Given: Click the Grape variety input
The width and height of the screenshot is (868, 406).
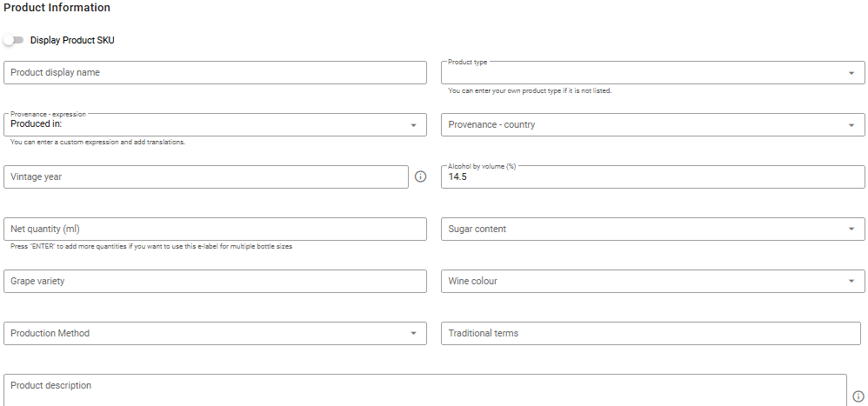Looking at the screenshot, I should tap(215, 281).
